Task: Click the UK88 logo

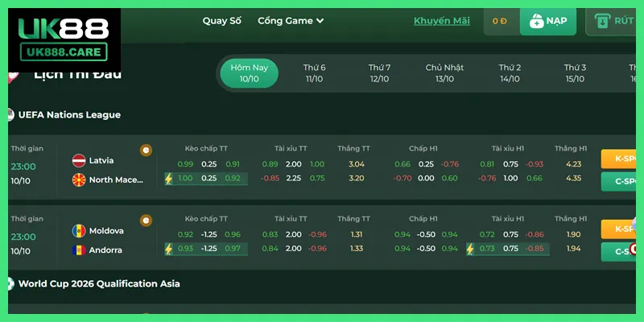Action: 61,40
